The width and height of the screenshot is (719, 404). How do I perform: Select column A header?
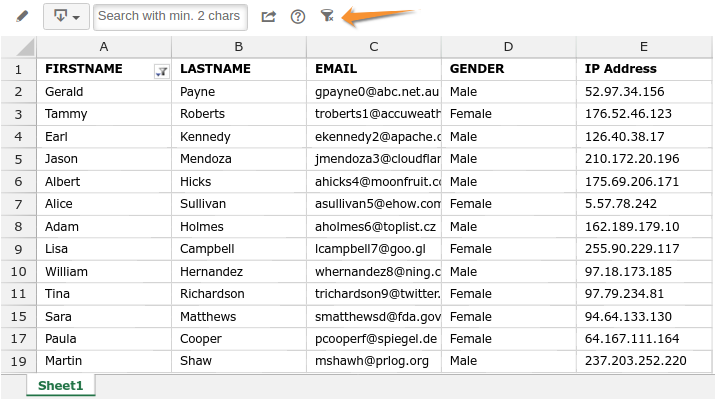pyautogui.click(x=104, y=47)
